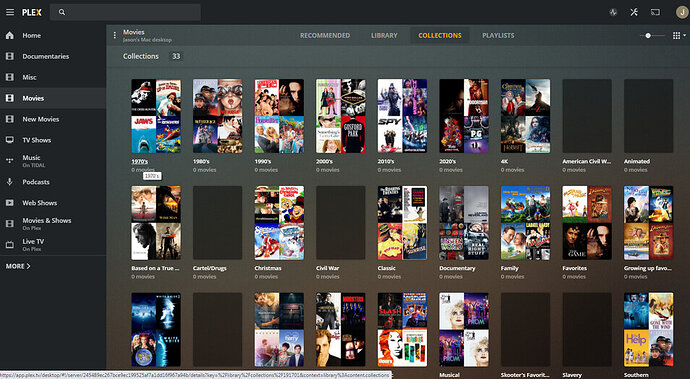Screen dimensions: 690x379
Task: Click the Collections 33 count badge
Action: click(x=176, y=56)
